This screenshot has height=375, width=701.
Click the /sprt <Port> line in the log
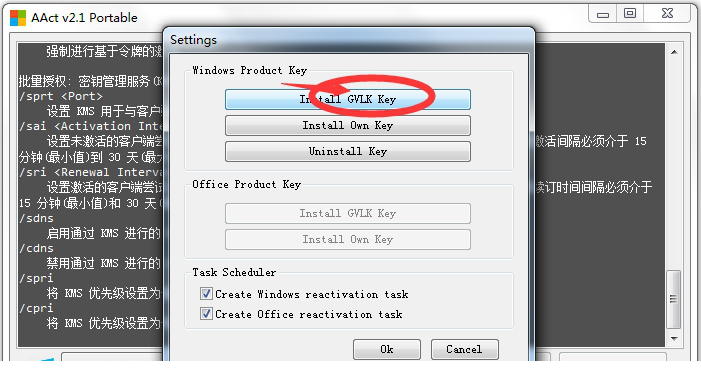pyautogui.click(x=61, y=96)
